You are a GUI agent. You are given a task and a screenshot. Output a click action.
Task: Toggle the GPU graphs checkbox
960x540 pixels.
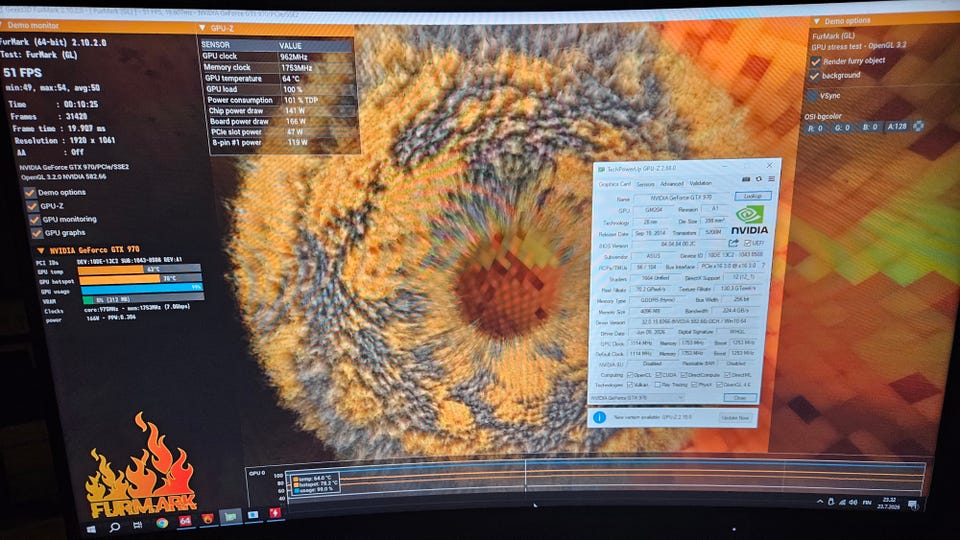(36, 233)
